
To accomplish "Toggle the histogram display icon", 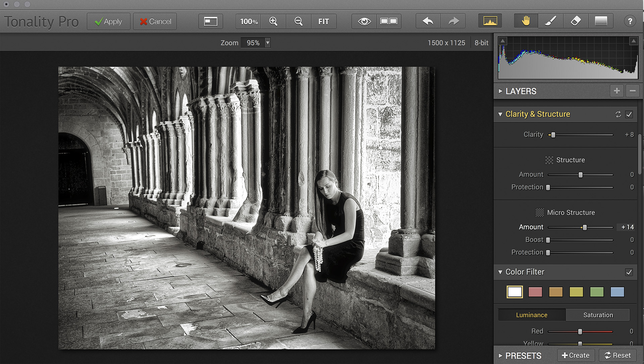I will (x=490, y=21).
